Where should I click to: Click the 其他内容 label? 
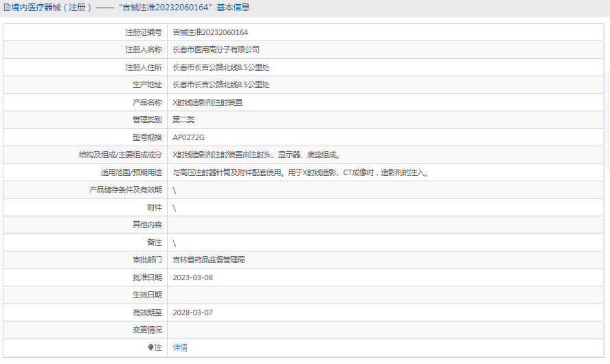(147, 225)
